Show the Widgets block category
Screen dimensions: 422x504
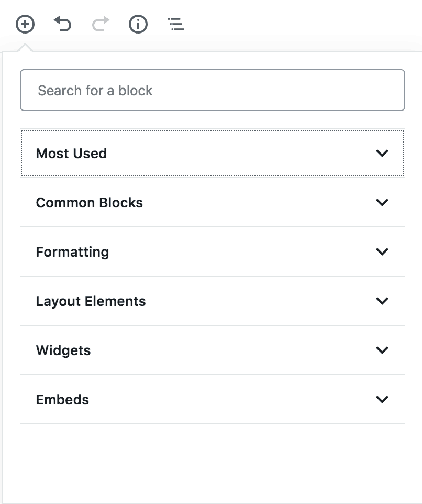pyautogui.click(x=212, y=350)
